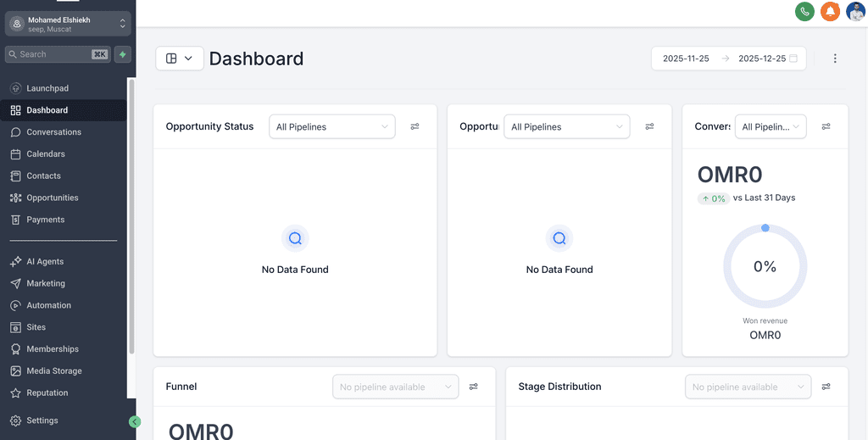This screenshot has height=440, width=868.
Task: Open the orange notifications bell
Action: 830,12
